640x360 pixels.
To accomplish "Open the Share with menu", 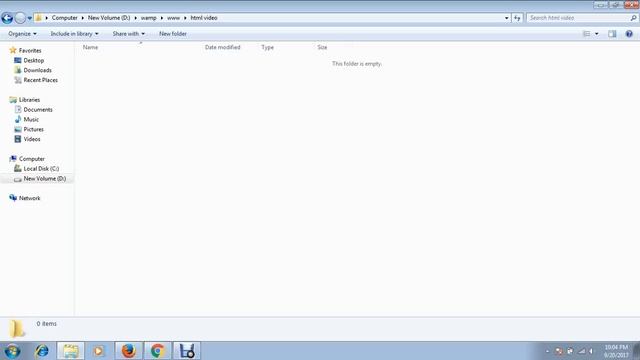I will (129, 34).
